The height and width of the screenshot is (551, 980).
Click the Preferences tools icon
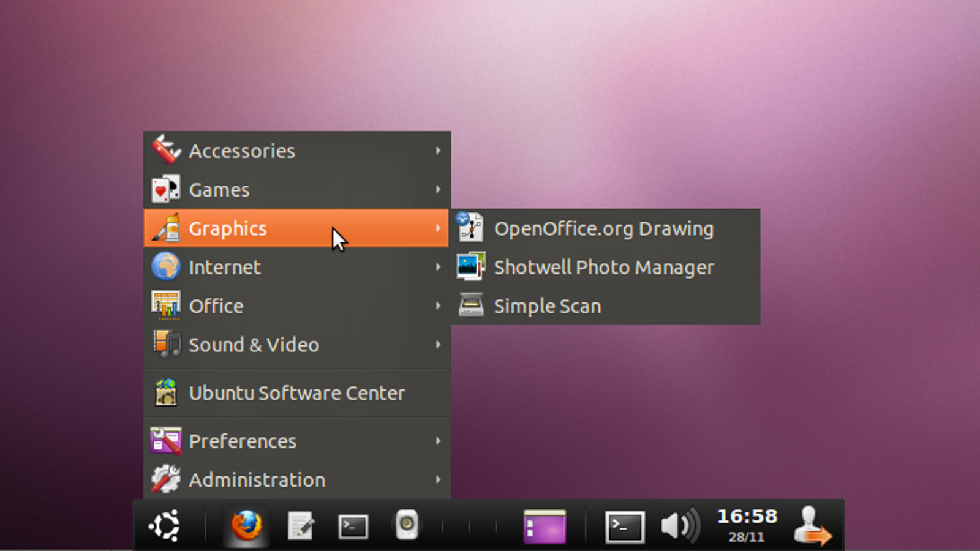166,441
